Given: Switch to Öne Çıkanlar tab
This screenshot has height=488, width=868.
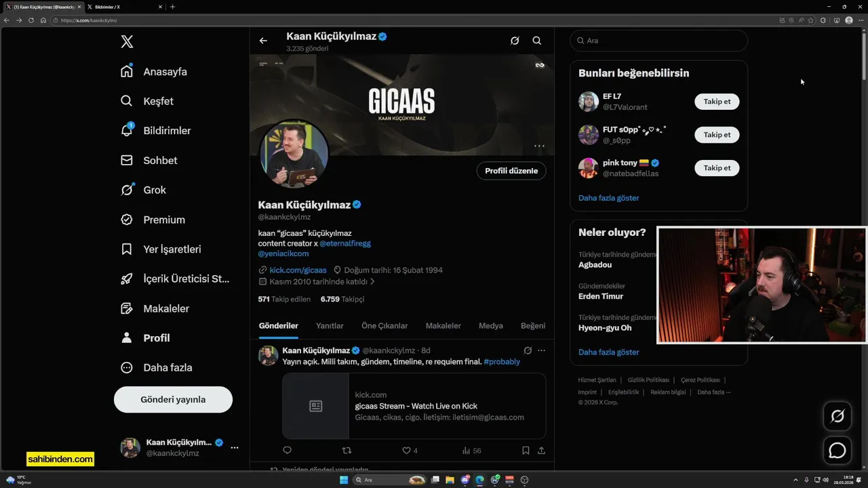Looking at the screenshot, I should pos(384,326).
